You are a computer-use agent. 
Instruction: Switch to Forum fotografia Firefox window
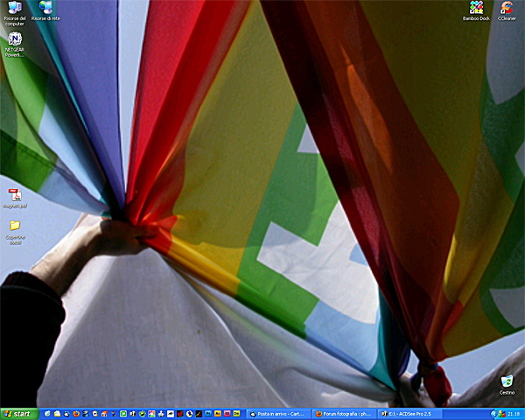343,413
